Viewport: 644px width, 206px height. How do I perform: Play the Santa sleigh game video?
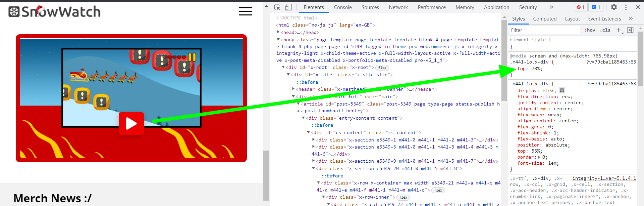point(131,124)
